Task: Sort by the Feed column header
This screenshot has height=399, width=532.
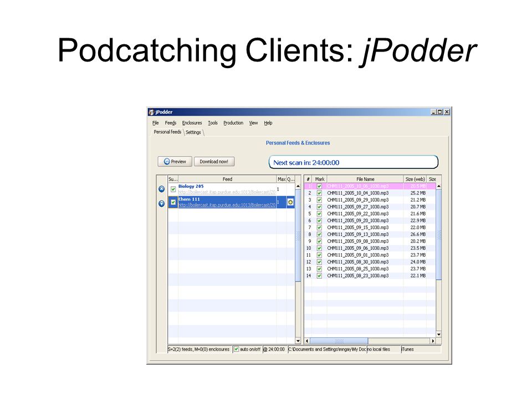Action: [x=227, y=179]
